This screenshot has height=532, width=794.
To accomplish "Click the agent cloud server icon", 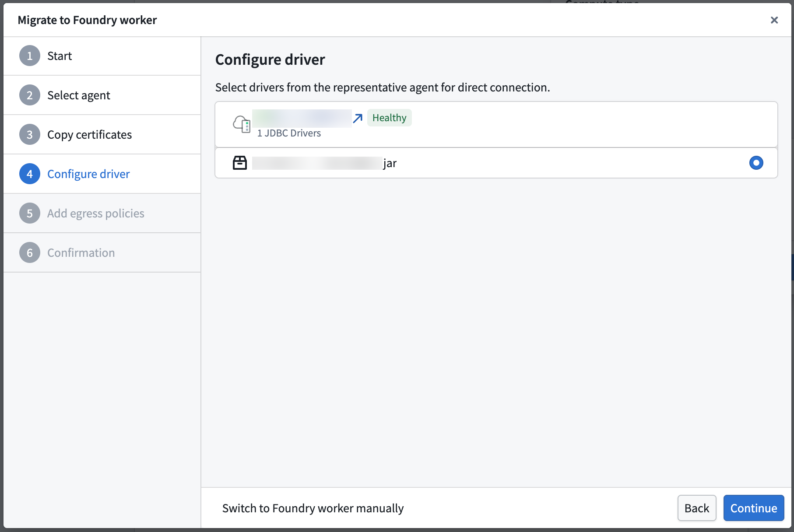I will point(241,124).
